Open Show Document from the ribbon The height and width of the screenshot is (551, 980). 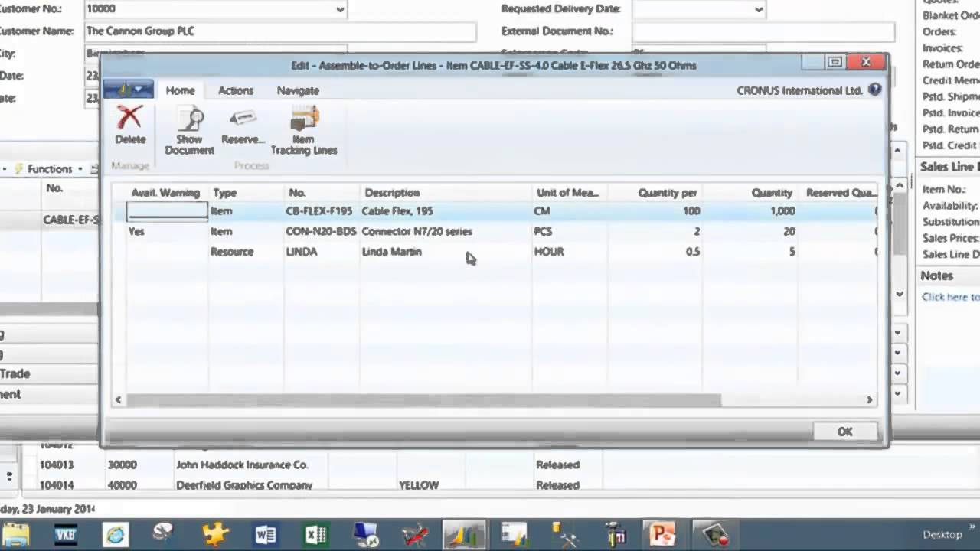[x=190, y=130]
